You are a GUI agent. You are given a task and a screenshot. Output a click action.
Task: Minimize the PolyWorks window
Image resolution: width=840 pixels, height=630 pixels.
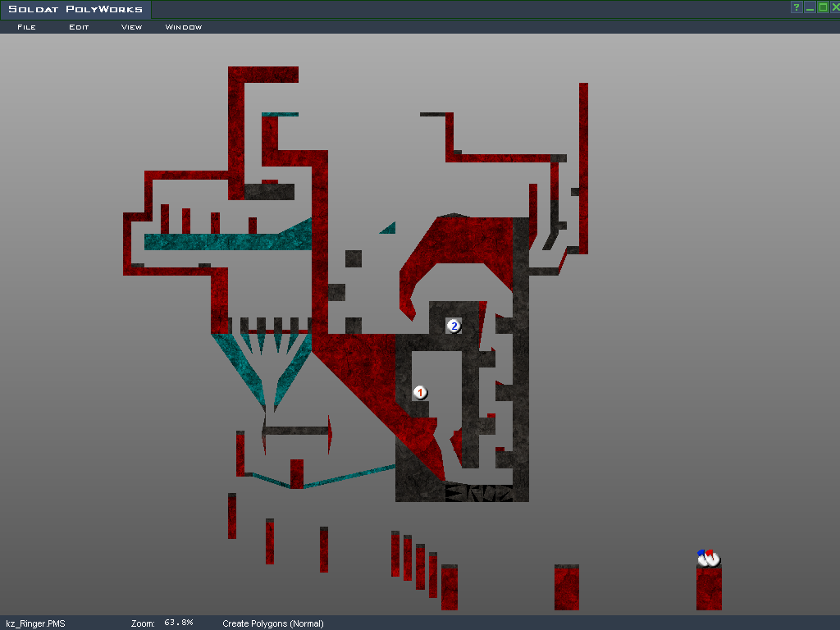[x=810, y=7]
